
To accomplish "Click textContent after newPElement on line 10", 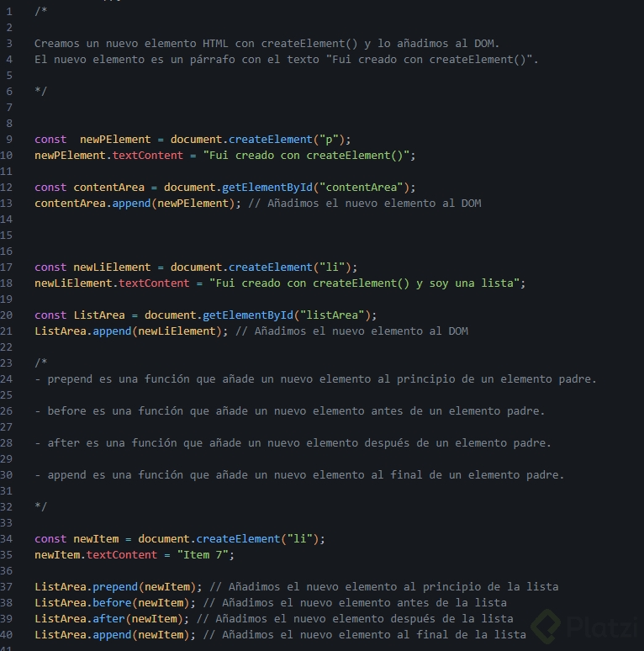I will [x=147, y=156].
